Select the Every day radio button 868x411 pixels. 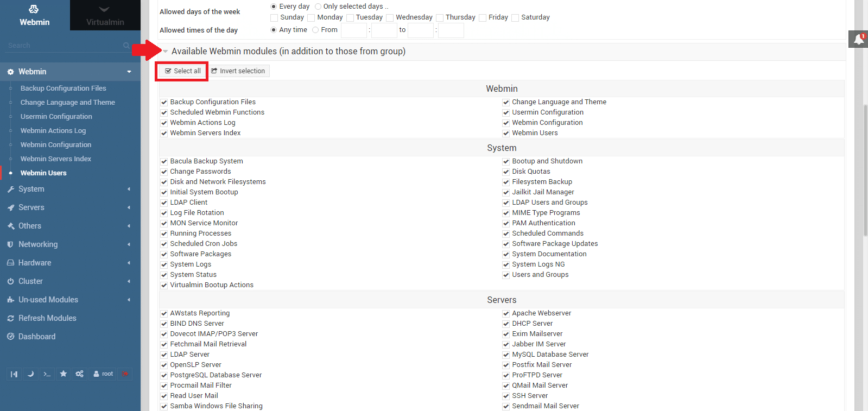pos(274,7)
